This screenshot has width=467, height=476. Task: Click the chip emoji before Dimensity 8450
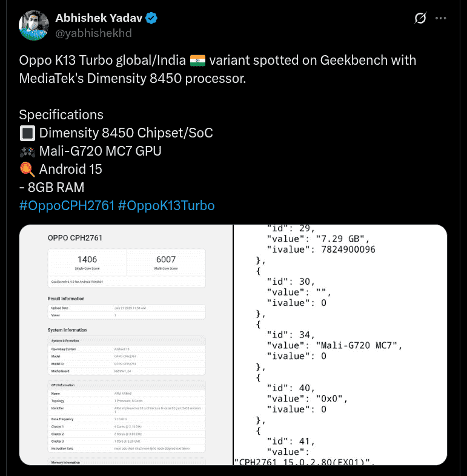tap(27, 133)
